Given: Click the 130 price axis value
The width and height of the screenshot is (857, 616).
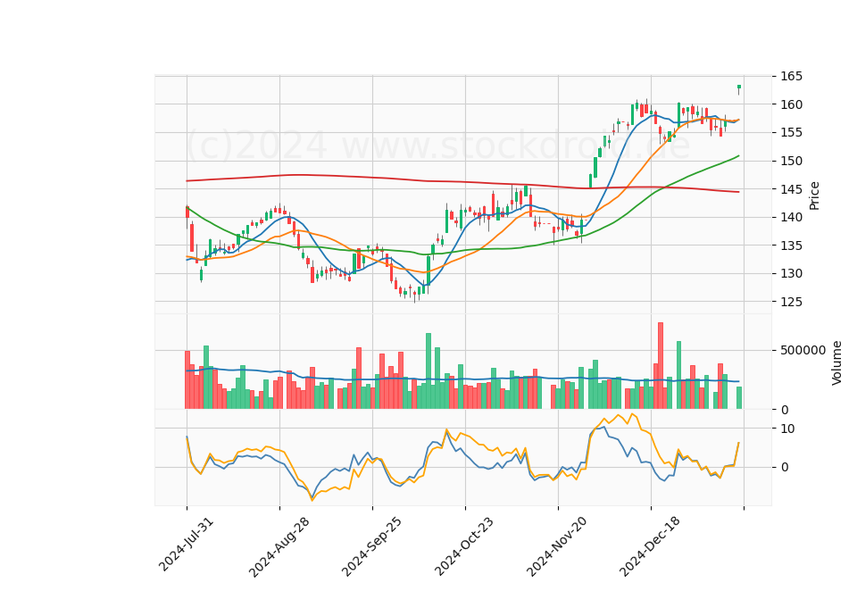Looking at the screenshot, I should [x=792, y=274].
